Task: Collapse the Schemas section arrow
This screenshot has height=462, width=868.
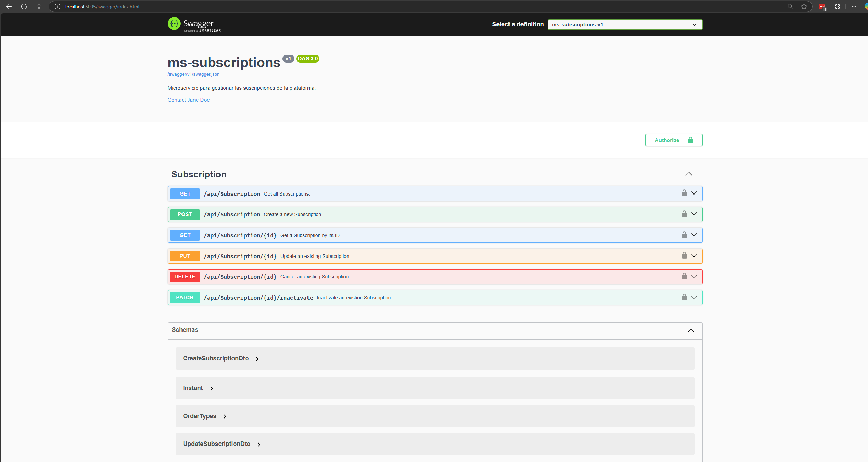Action: pos(691,330)
